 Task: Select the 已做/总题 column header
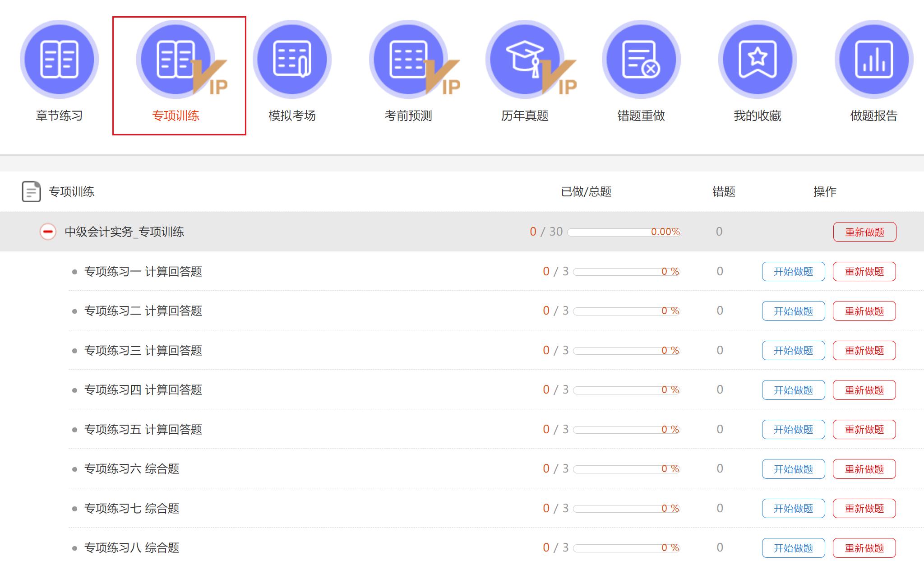[587, 191]
